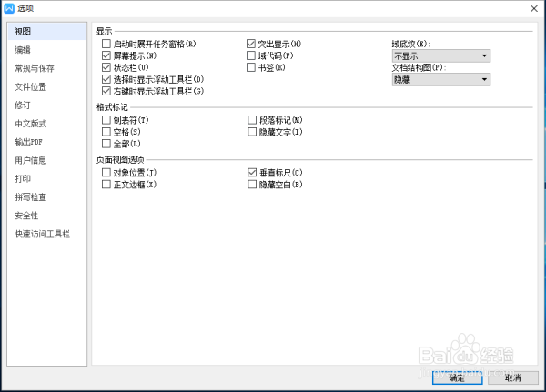This screenshot has width=546, height=392.
Task: Uncheck 垂直标尺(C) option
Action: pyautogui.click(x=252, y=172)
